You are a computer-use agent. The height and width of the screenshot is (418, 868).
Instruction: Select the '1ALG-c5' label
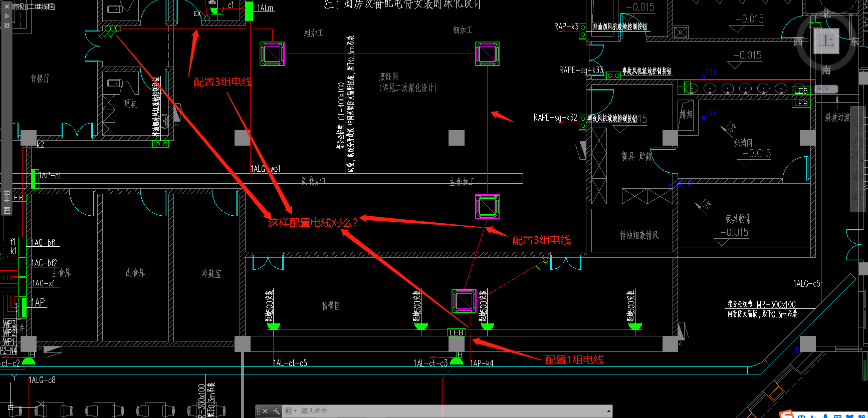tap(807, 283)
